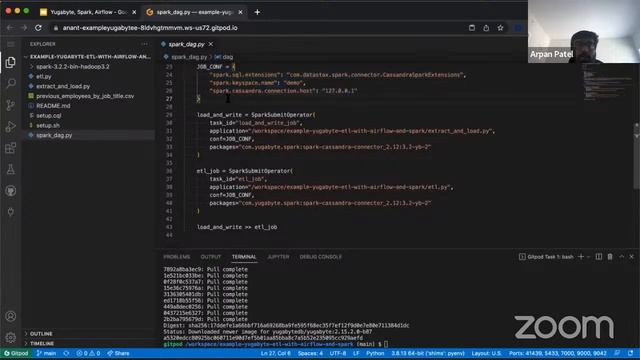Bookmark this page with the star icon
The image size is (640, 360).
[x=500, y=28]
